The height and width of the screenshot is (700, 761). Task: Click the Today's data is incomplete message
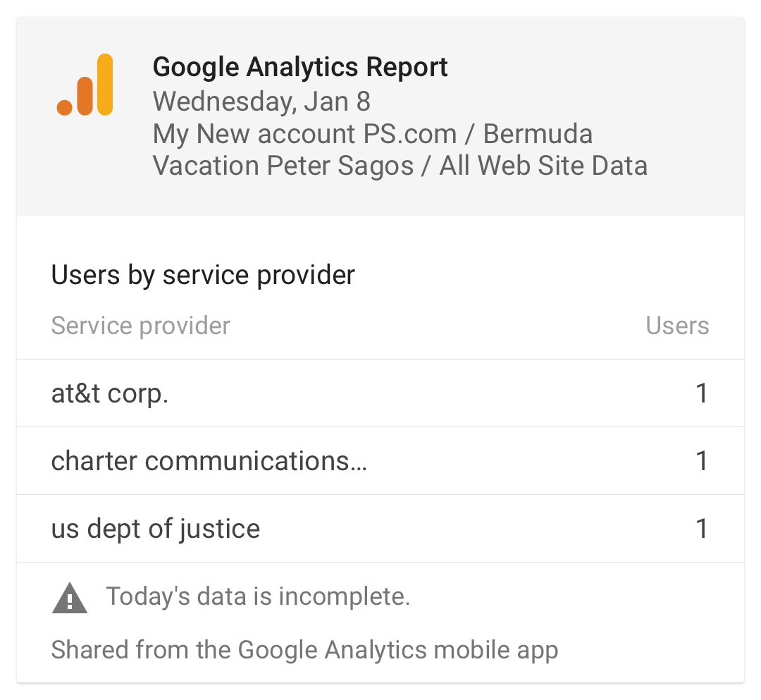(x=258, y=596)
